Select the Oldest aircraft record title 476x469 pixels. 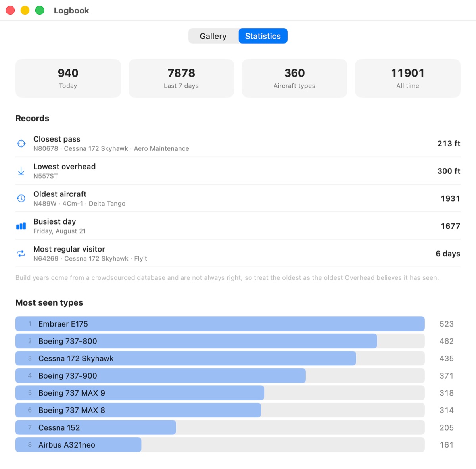click(60, 194)
